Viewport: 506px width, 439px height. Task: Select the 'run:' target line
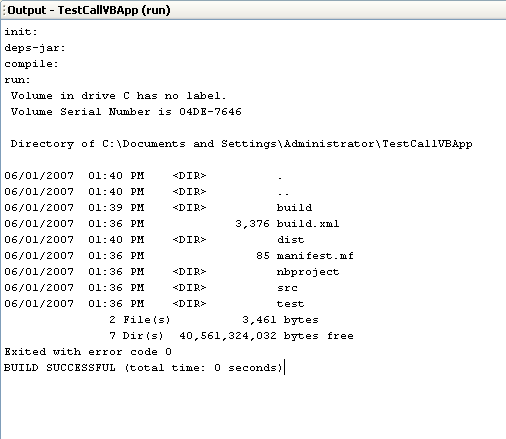[17, 80]
